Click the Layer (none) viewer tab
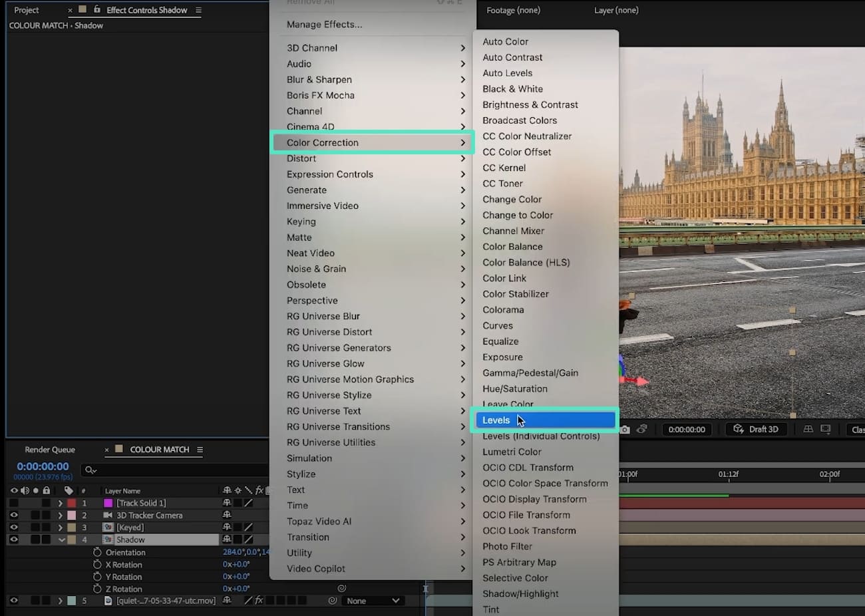The image size is (865, 616). 616,10
